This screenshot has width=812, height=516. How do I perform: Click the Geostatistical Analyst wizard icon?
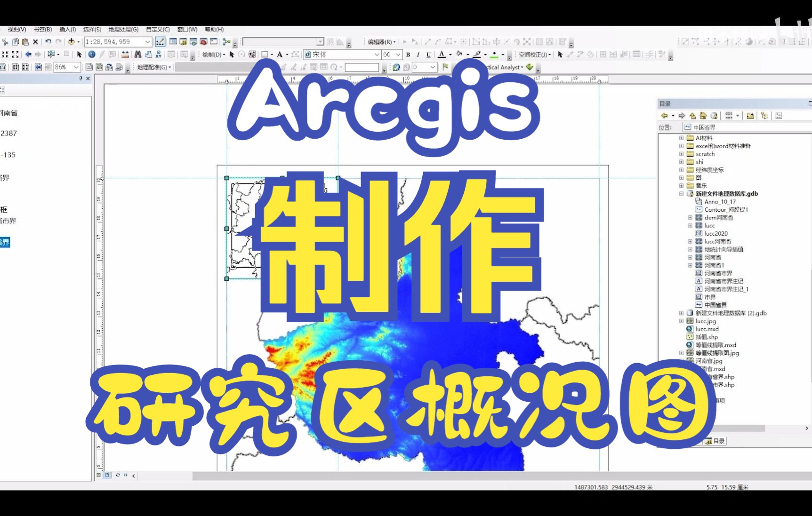click(x=530, y=67)
